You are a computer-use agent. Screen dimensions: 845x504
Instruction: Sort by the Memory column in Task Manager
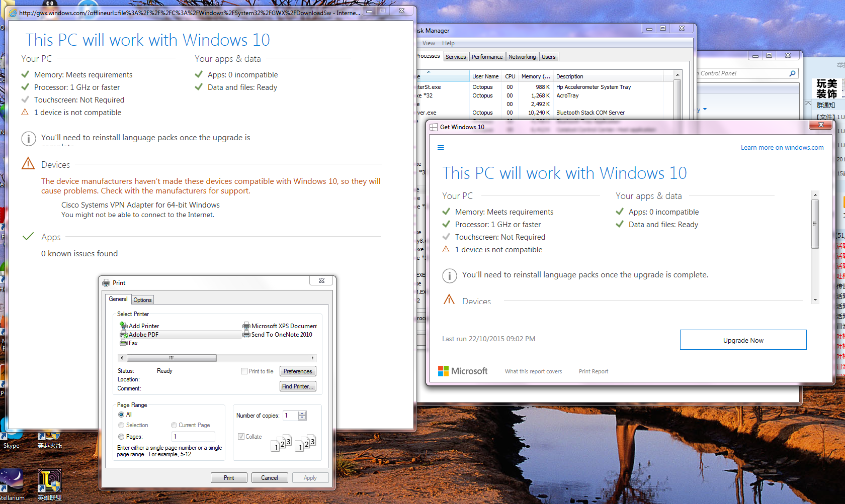click(x=536, y=76)
